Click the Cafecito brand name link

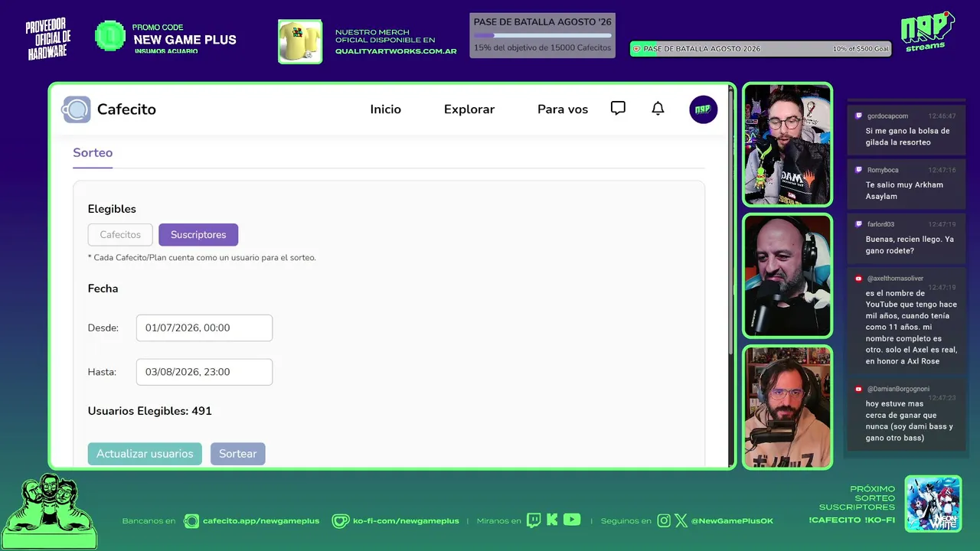pyautogui.click(x=126, y=109)
